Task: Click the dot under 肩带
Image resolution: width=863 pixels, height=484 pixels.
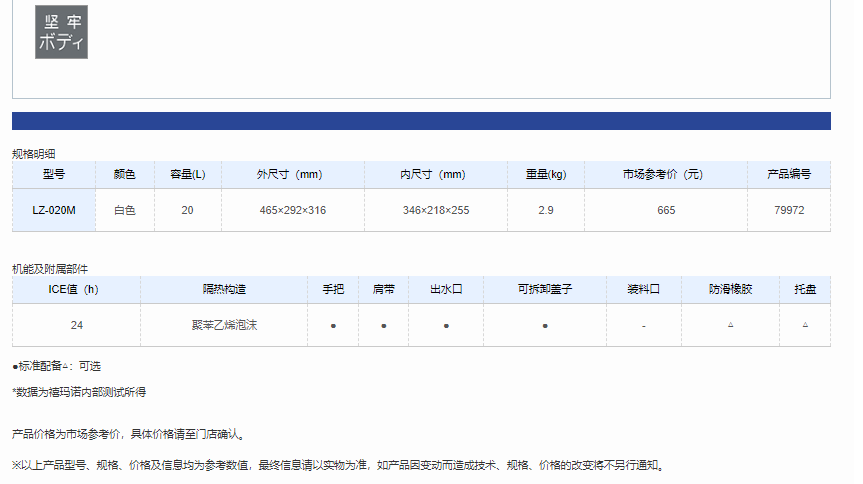Action: (384, 326)
